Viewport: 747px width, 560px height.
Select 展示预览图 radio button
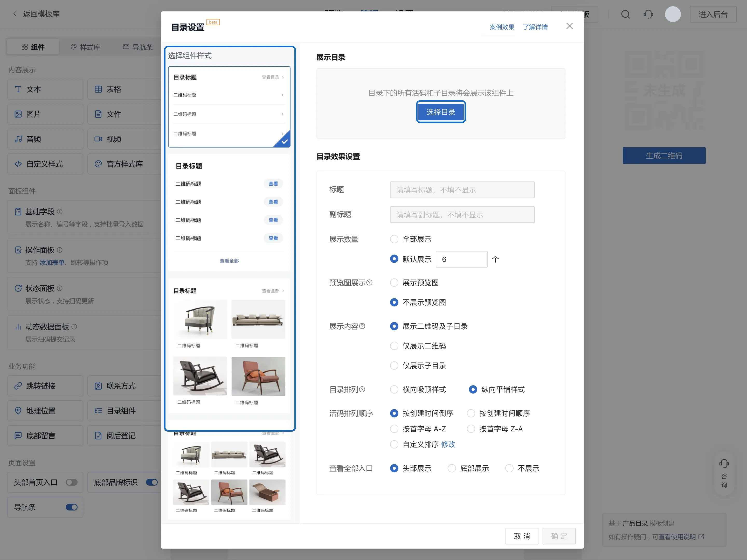(394, 283)
